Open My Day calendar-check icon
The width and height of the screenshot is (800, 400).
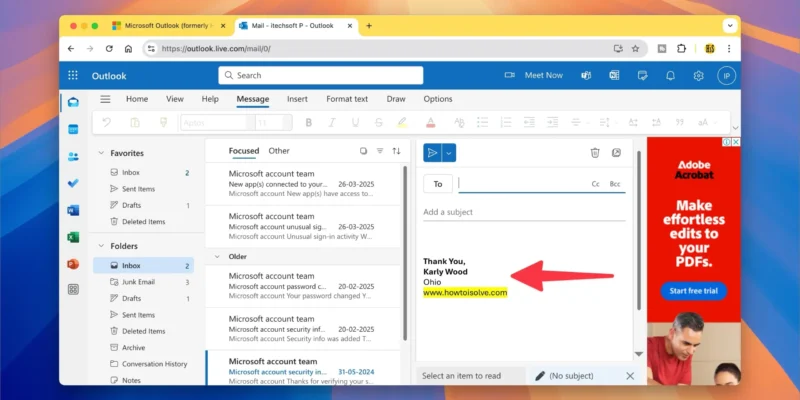point(642,76)
